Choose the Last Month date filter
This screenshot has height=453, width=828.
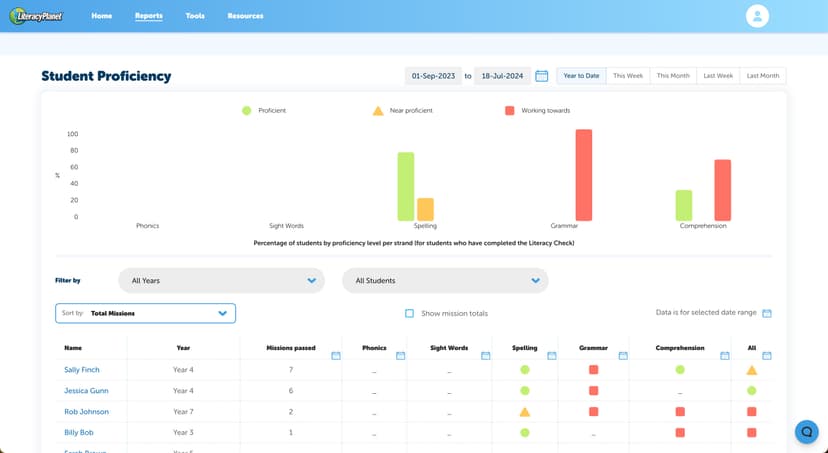(763, 76)
